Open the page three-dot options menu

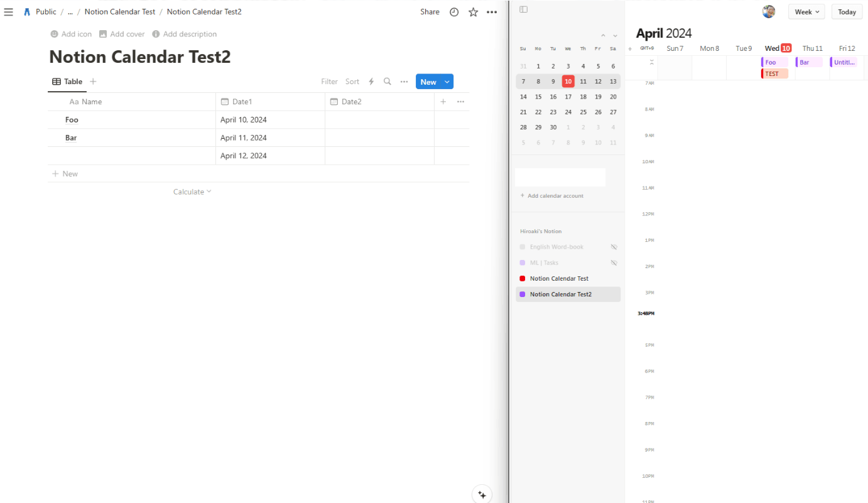(x=492, y=12)
